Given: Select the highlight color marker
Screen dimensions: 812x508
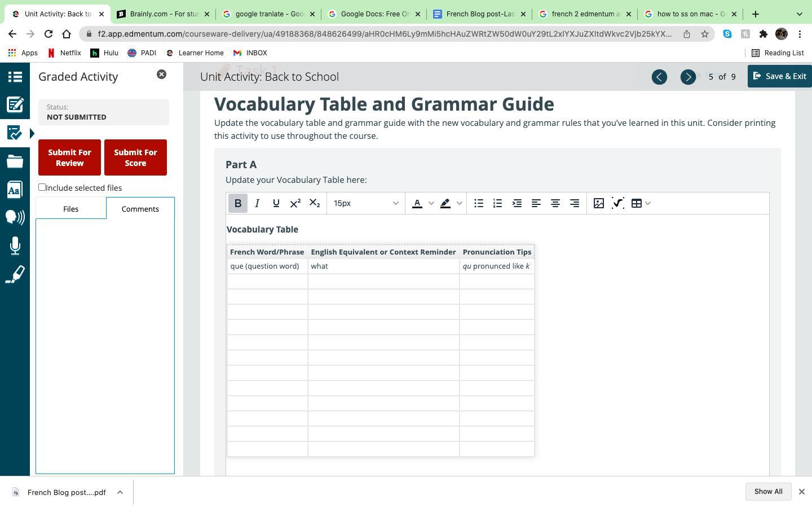Looking at the screenshot, I should tap(445, 203).
